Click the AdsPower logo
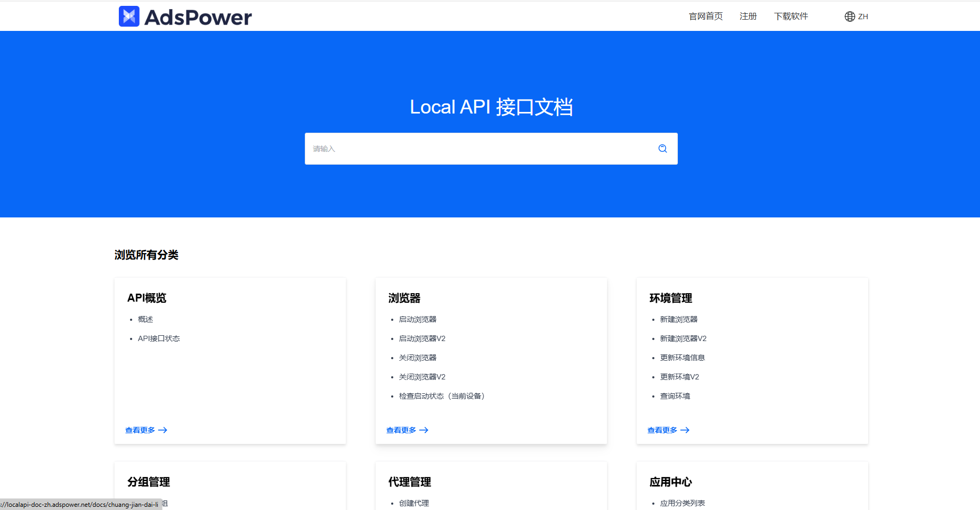This screenshot has width=980, height=510. coord(185,17)
